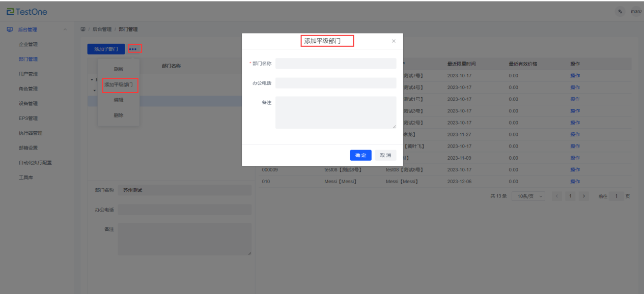This screenshot has width=644, height=294.
Task: Click the breadcrumb monitor home icon
Action: pyautogui.click(x=83, y=30)
